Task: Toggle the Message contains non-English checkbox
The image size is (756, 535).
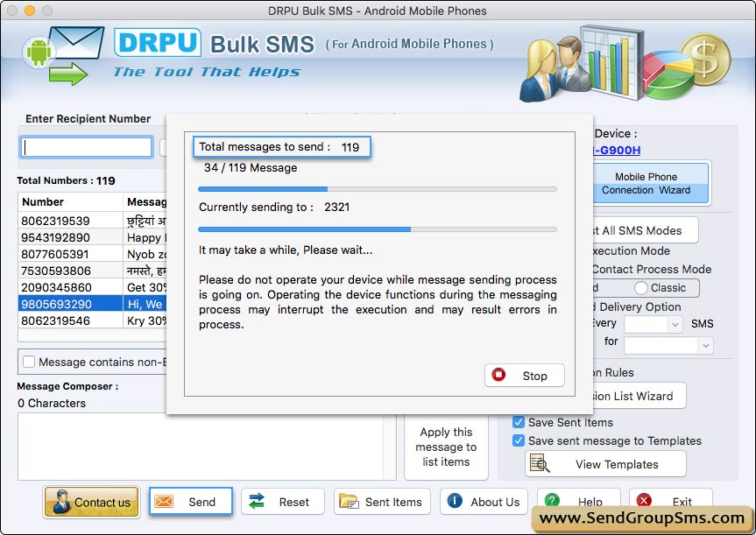Action: [x=29, y=362]
